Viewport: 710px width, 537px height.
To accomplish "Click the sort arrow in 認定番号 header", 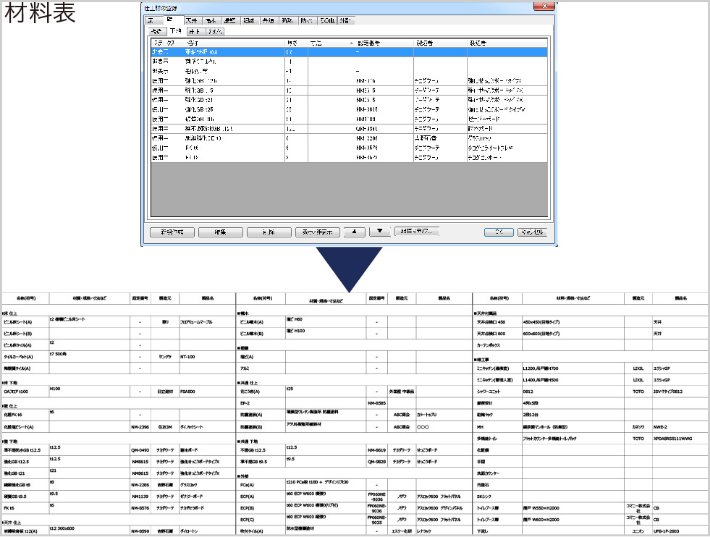I will pyautogui.click(x=352, y=43).
